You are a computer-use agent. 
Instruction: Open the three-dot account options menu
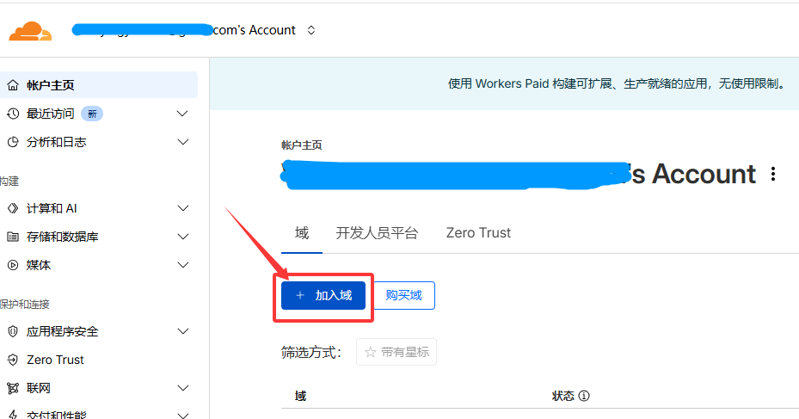click(772, 174)
